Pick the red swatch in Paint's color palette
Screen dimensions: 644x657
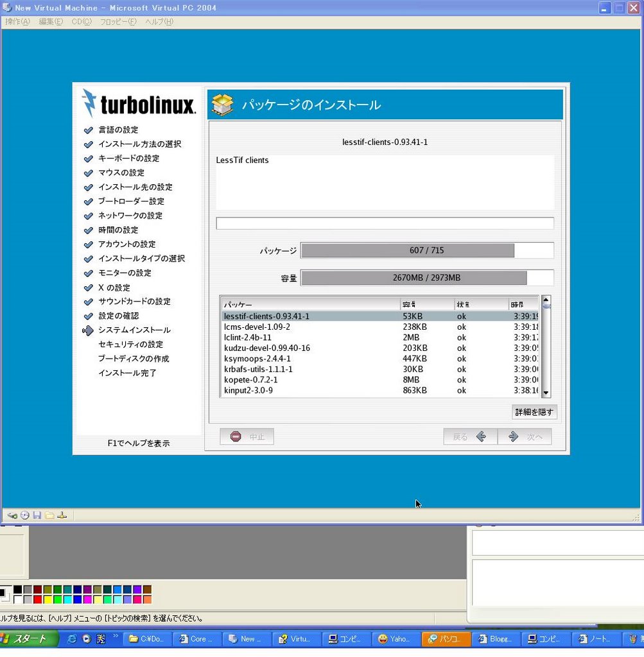coord(38,600)
